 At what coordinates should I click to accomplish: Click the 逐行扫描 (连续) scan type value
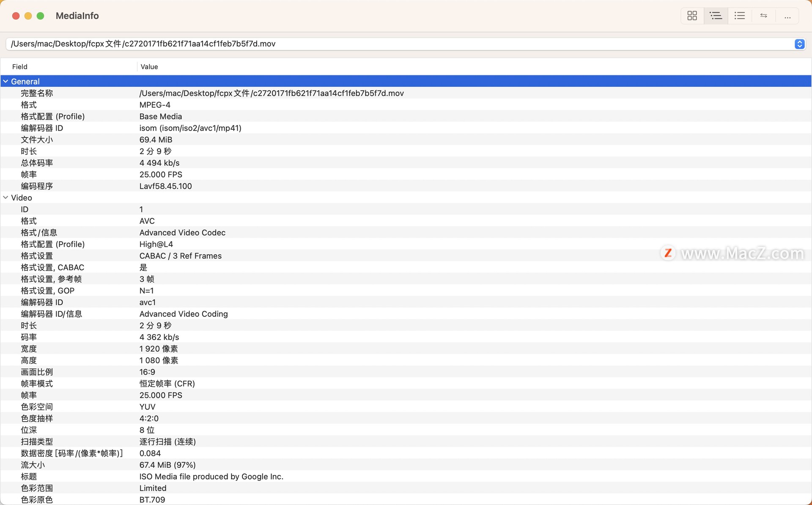[x=167, y=442]
